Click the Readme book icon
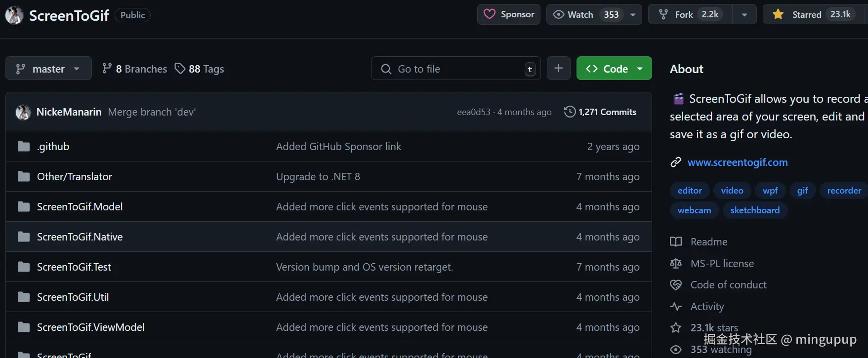The image size is (868, 358). click(676, 242)
